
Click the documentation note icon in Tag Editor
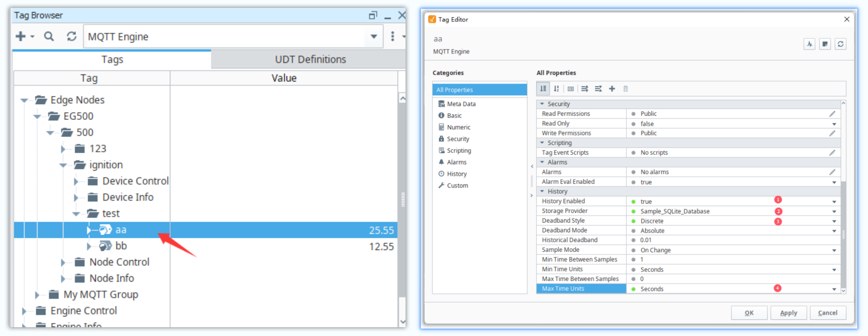[825, 44]
